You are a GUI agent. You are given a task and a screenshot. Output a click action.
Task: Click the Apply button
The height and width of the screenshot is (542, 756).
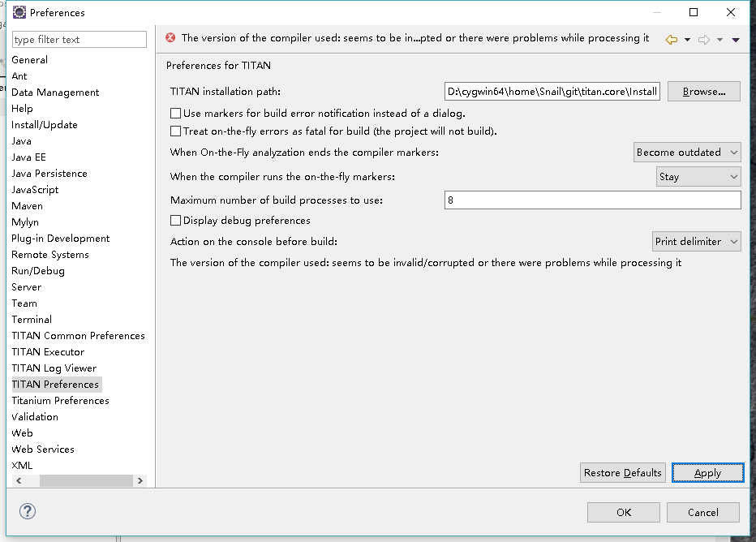(707, 473)
